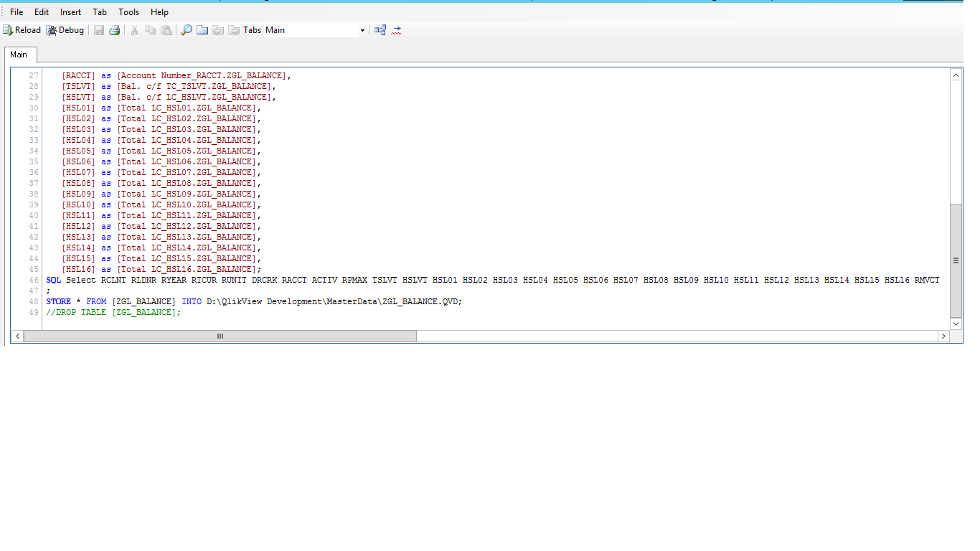Open the Table Viewer icon
Screen dimensions: 980x551
(380, 30)
